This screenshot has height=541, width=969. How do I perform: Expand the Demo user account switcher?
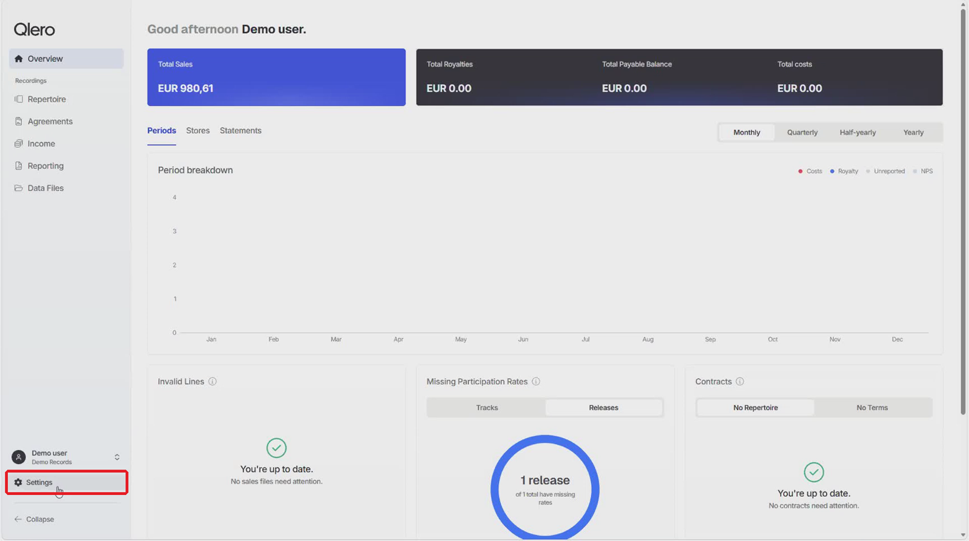click(117, 458)
